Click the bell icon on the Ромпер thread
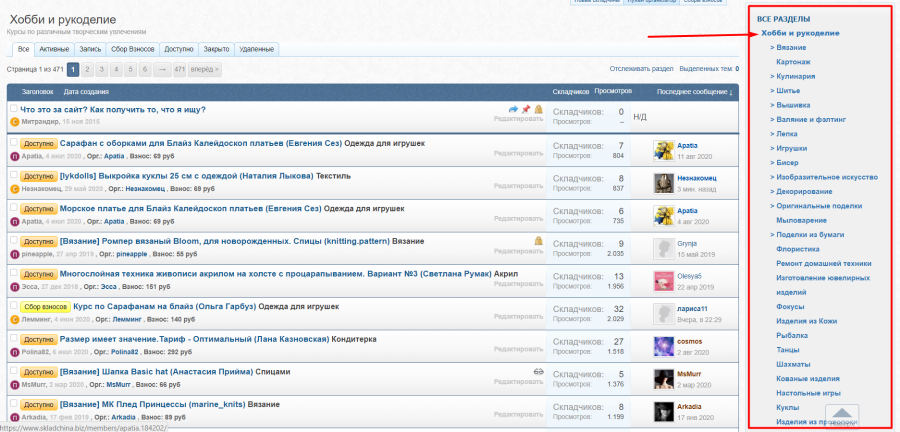Screen dimensions: 900x432 coord(538,240)
